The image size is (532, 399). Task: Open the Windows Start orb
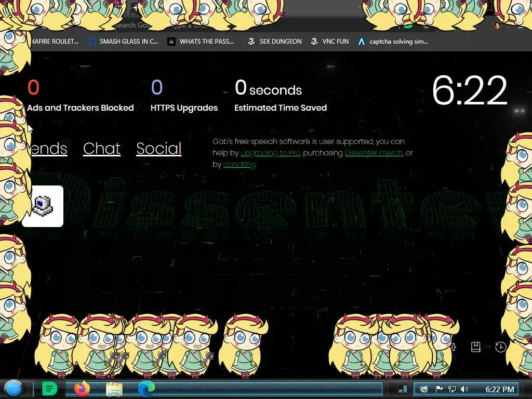[x=14, y=389]
